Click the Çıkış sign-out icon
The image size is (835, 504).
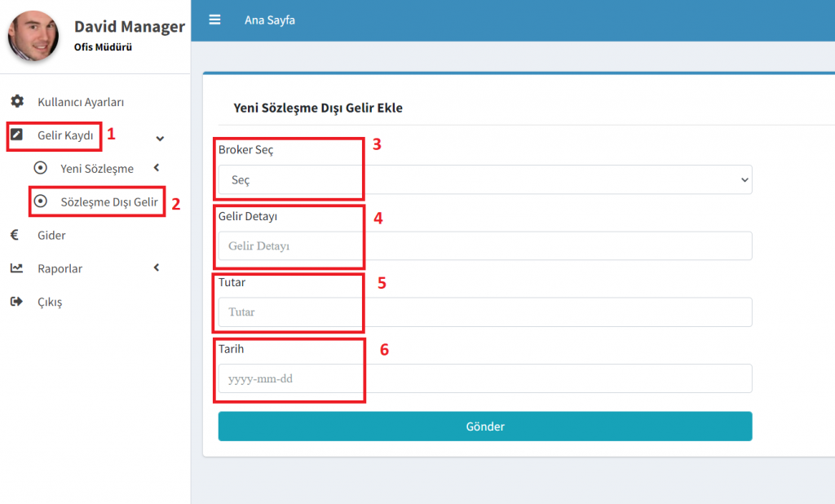coord(16,302)
